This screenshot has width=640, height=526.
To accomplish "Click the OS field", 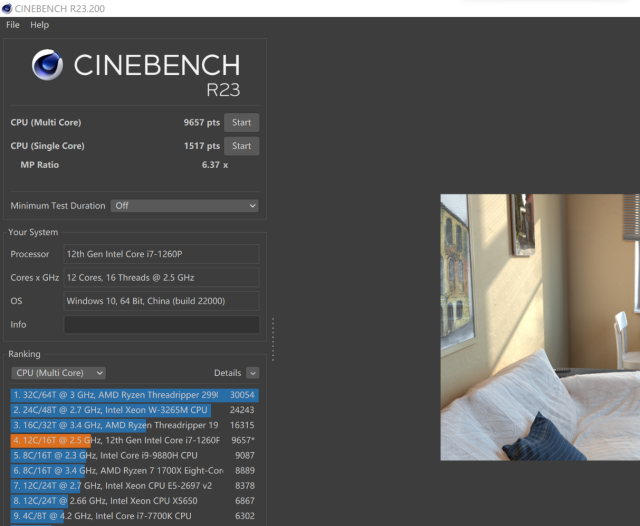I will tap(161, 301).
